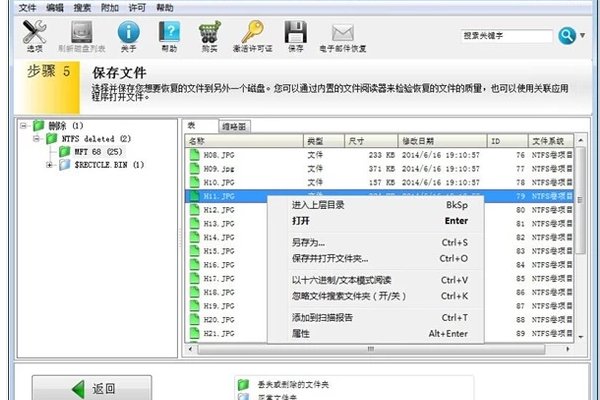600x400 pixels.
Task: Select the NTFS deleted (2) folder
Action: pos(88,139)
